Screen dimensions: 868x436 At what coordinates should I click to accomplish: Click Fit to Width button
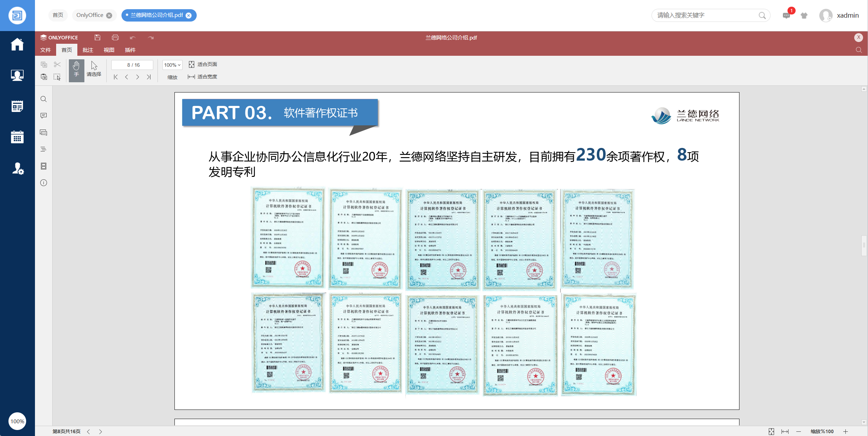pos(203,77)
